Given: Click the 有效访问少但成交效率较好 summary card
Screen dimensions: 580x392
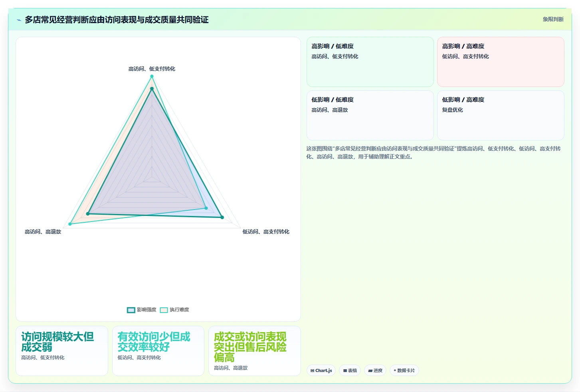Looking at the screenshot, I should pos(158,351).
